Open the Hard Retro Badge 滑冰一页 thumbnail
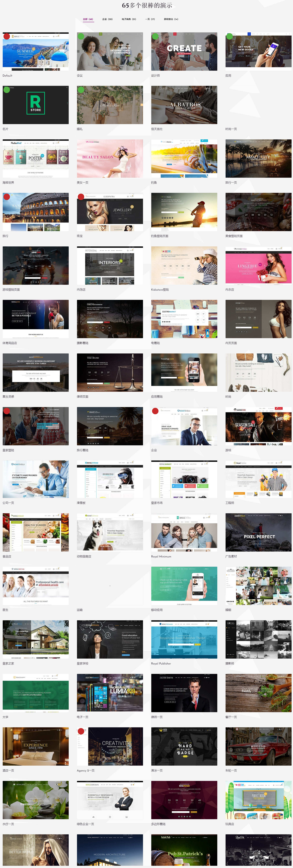Viewport: 293px width, 868px height. pos(184,747)
